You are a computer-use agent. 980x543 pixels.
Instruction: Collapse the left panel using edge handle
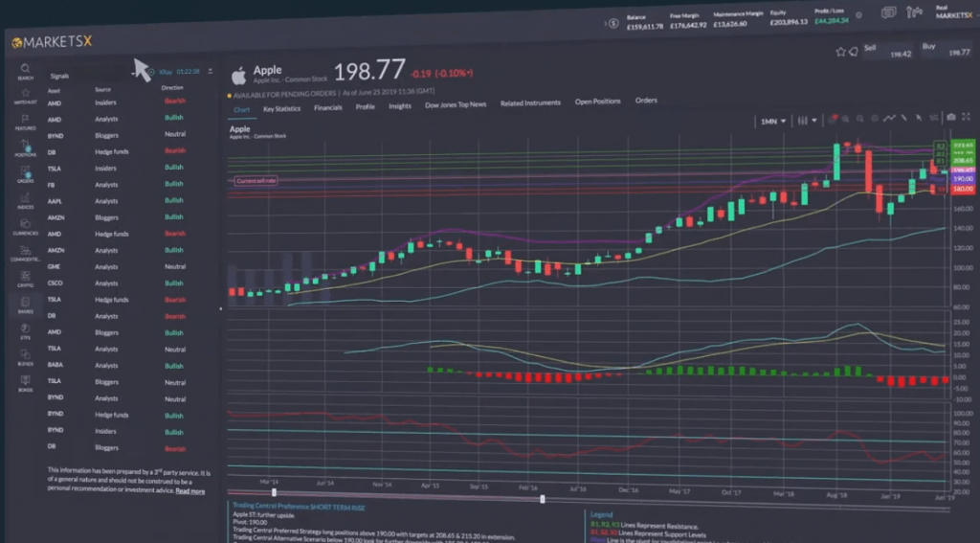tap(220, 308)
